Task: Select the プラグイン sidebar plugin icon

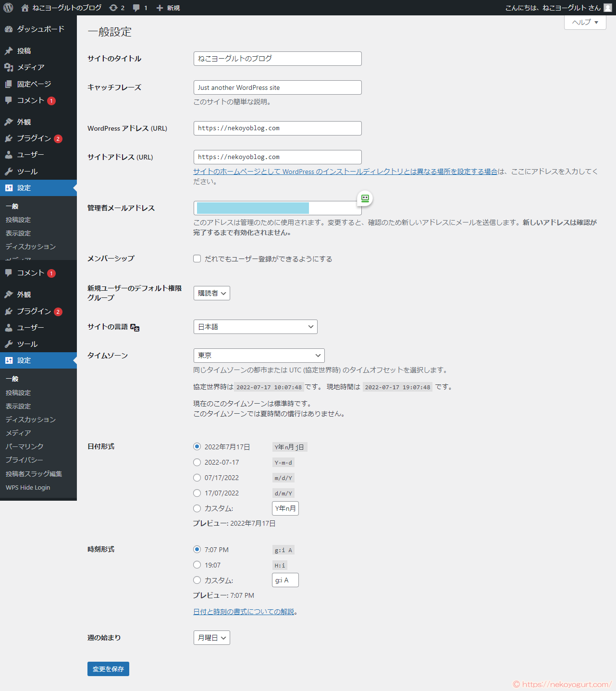Action: coord(9,138)
